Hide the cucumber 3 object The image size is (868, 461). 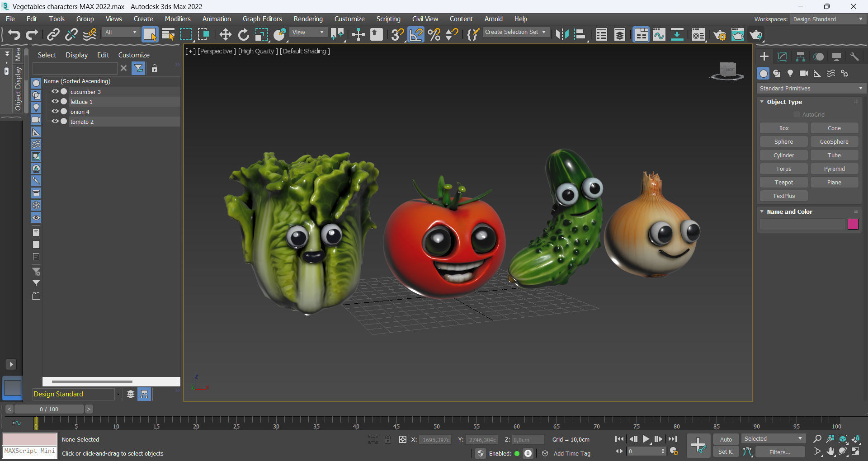click(55, 91)
